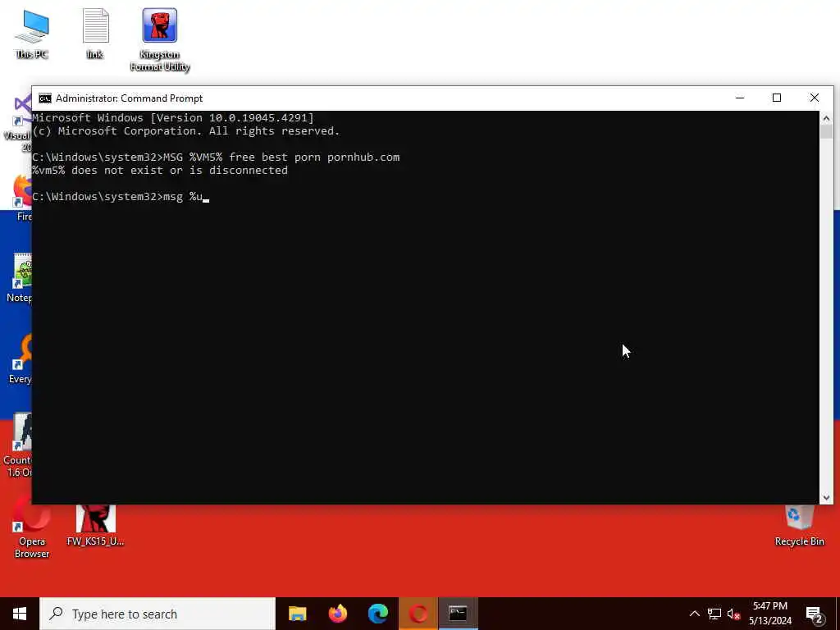Open the Kingston Format Utility desktop icon

tap(160, 40)
